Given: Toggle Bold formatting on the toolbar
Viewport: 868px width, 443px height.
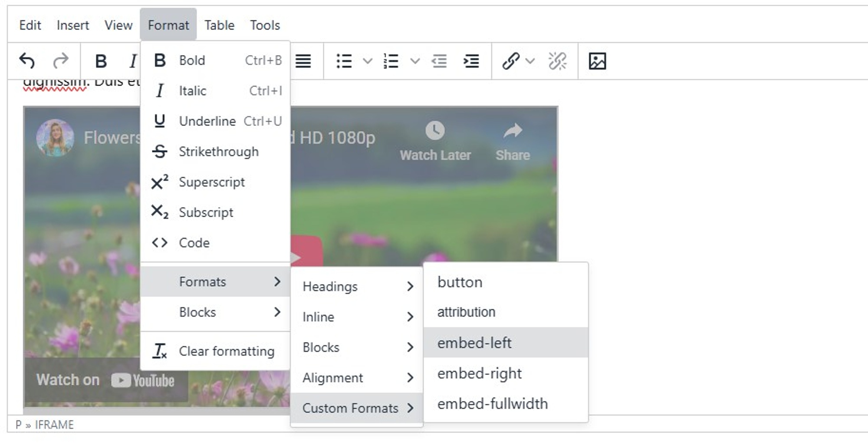Looking at the screenshot, I should pos(101,61).
